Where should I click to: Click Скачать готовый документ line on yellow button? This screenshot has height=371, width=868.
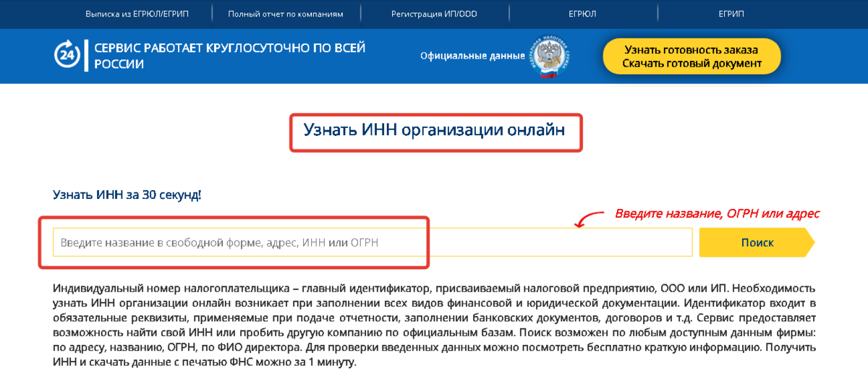[692, 64]
